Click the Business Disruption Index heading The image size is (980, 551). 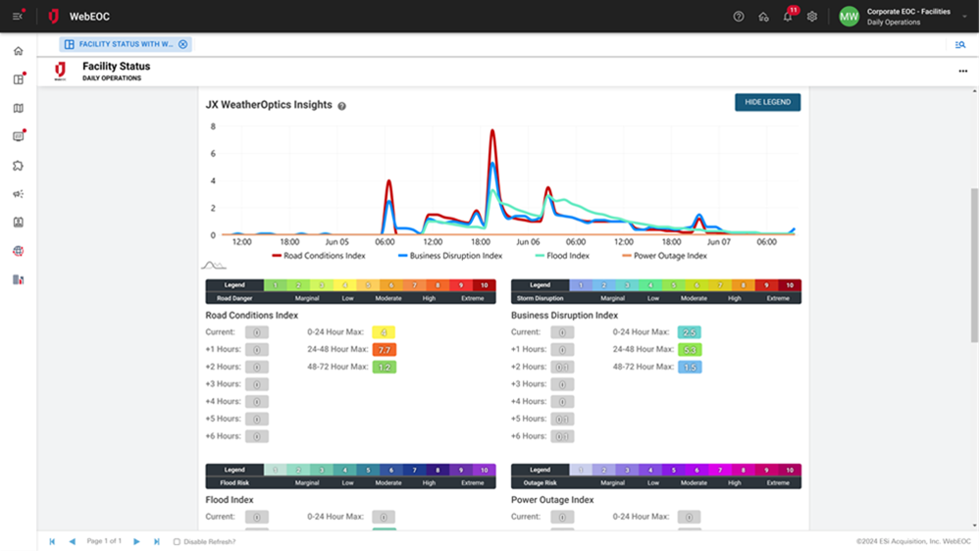(564, 316)
